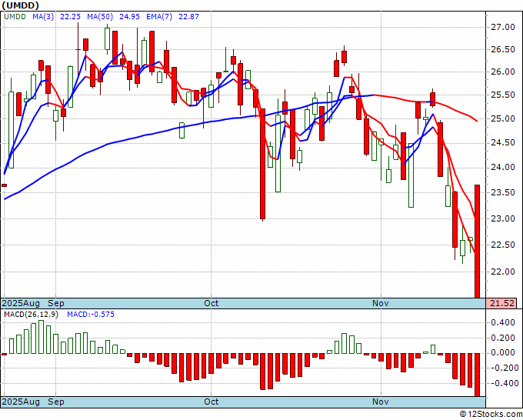Click the last red MACD histogram bar

pyautogui.click(x=478, y=375)
